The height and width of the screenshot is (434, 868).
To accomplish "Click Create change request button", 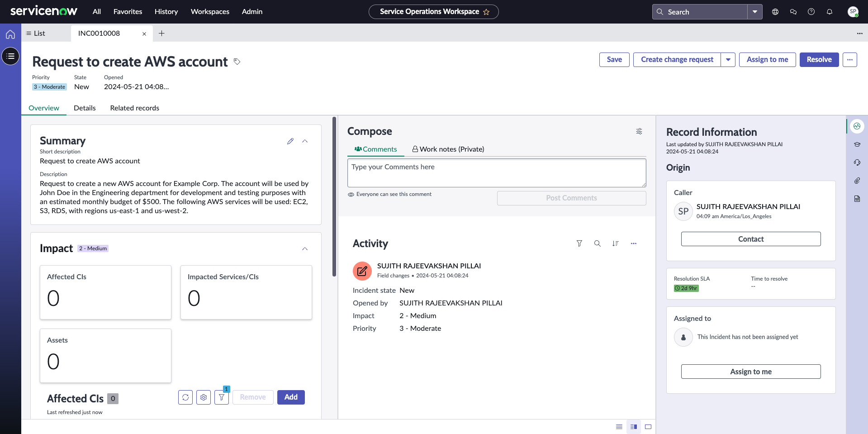I will [x=677, y=60].
